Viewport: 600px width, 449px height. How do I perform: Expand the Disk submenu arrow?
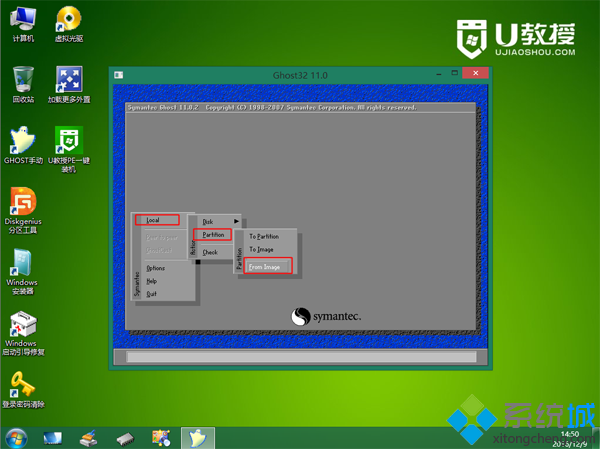pyautogui.click(x=236, y=221)
